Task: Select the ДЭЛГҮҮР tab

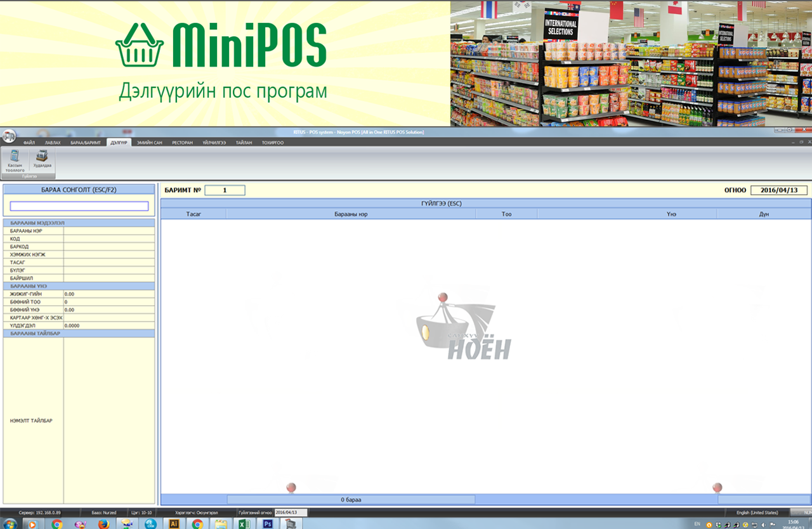Action: tap(119, 143)
